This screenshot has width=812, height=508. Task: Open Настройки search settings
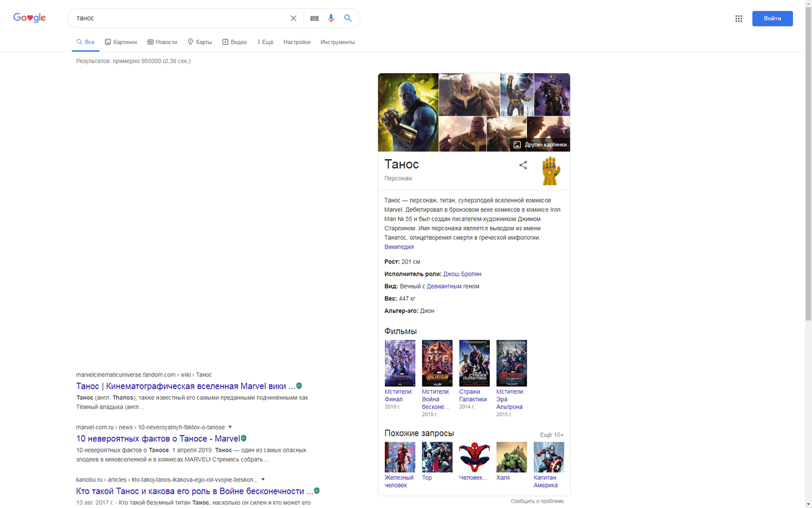[297, 42]
